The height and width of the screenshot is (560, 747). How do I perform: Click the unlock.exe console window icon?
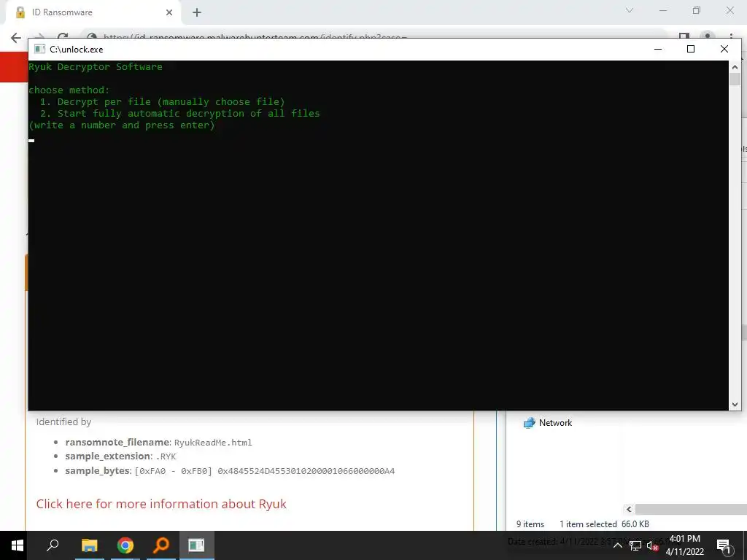coord(40,49)
